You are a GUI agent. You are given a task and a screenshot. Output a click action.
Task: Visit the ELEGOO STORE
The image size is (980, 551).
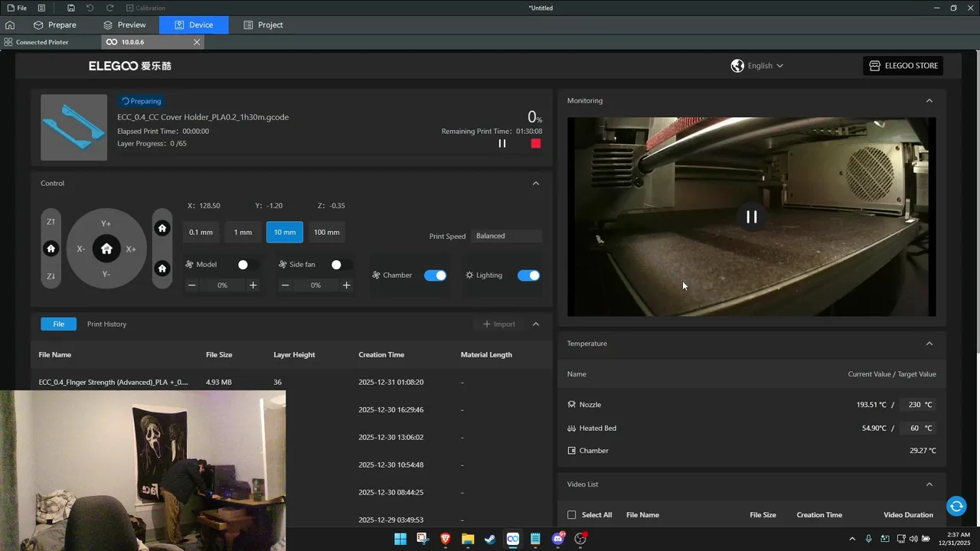(x=903, y=66)
